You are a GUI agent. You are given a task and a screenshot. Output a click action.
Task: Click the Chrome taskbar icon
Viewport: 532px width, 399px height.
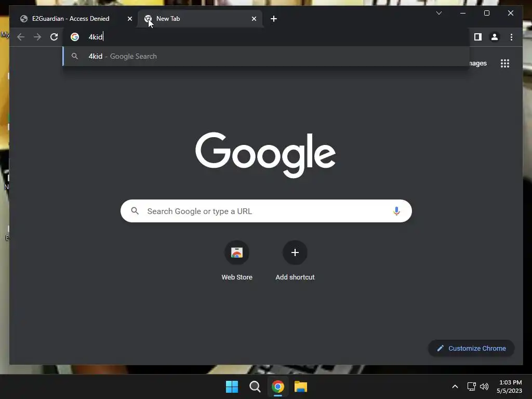click(x=277, y=387)
